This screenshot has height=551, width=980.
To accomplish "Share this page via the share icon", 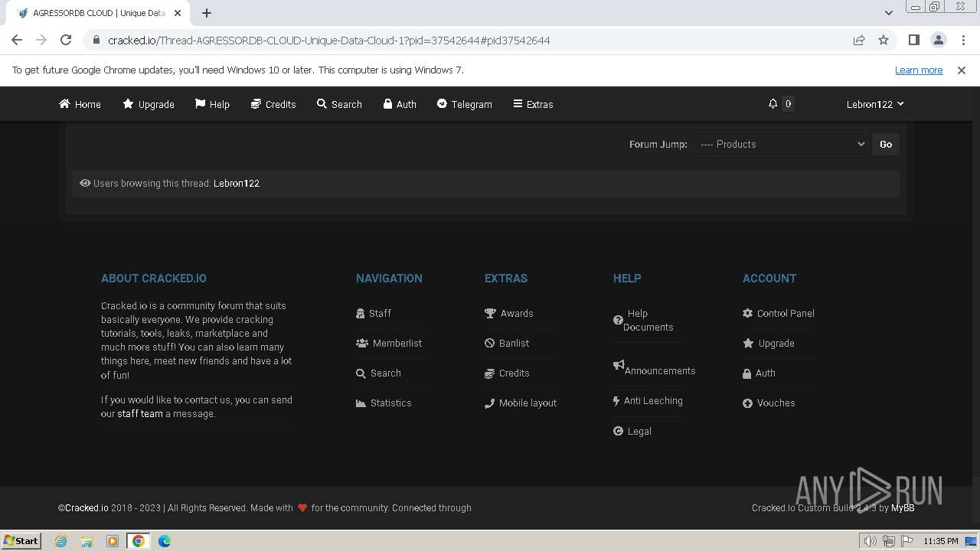I will pos(859,40).
